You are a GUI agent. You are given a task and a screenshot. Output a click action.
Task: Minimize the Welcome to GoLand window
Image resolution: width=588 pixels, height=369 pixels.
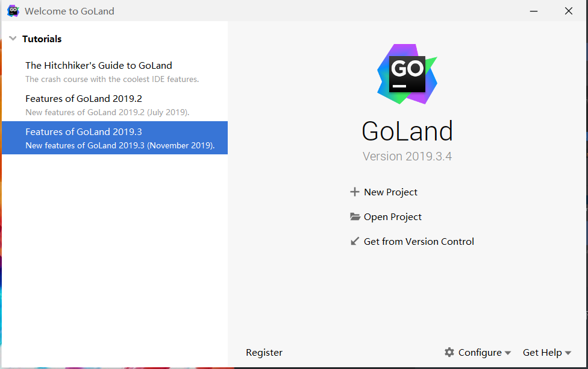(x=534, y=11)
